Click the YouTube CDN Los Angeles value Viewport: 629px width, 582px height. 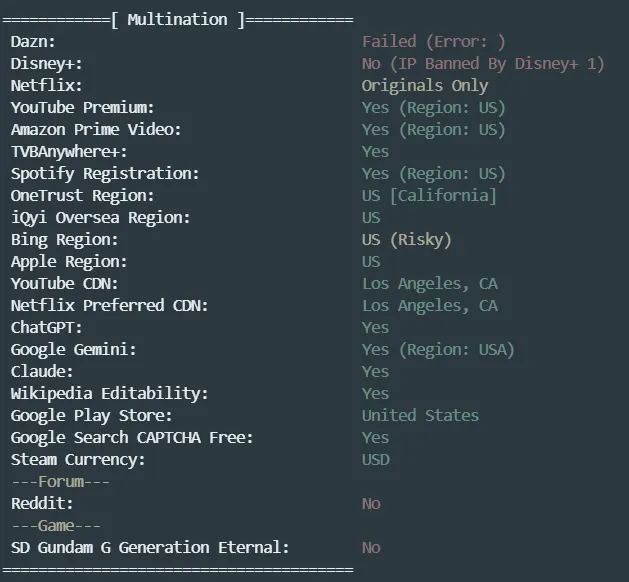pos(429,284)
